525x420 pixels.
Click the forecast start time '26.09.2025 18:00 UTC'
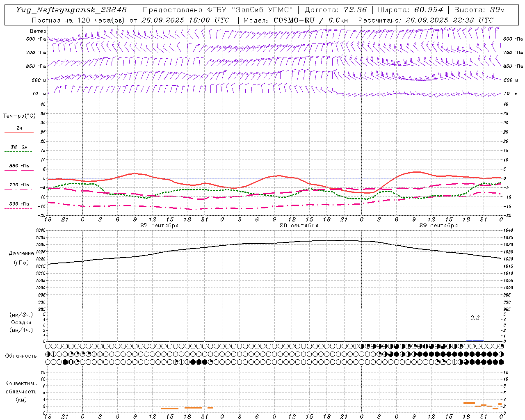pyautogui.click(x=185, y=20)
